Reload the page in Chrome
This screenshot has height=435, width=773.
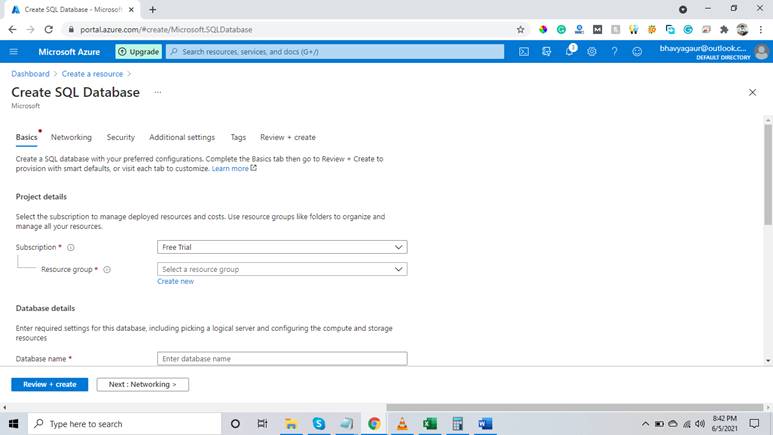[x=48, y=30]
